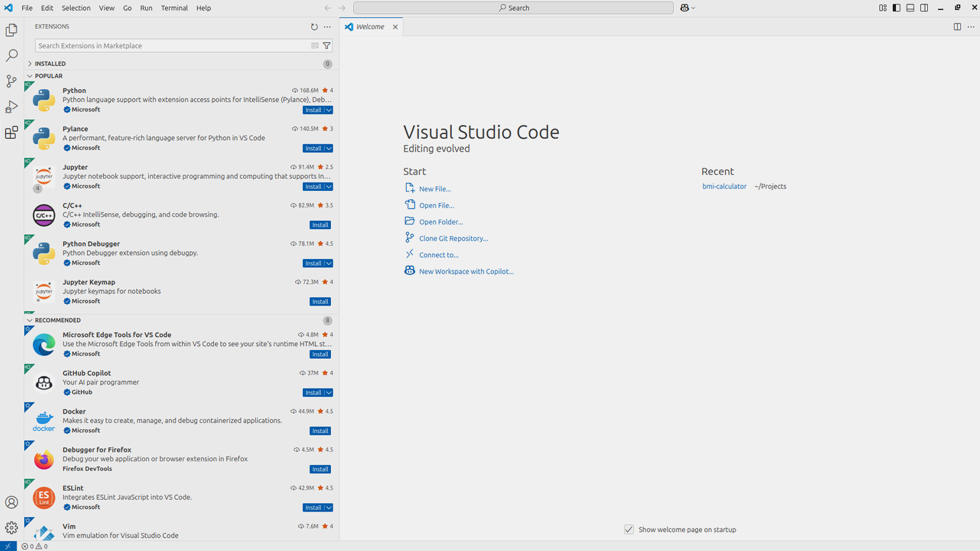The width and height of the screenshot is (980, 551).
Task: Open the View menu
Action: coord(106,8)
